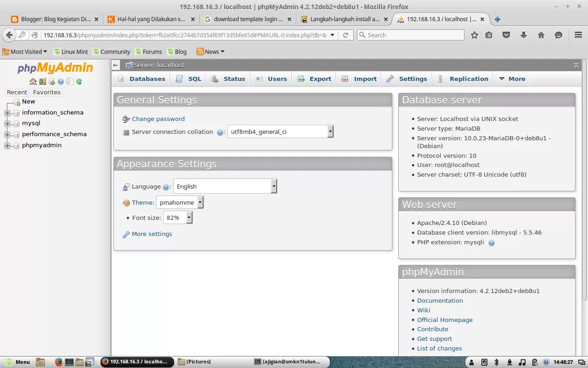Launch Firefox from the panel launcher icon
588x368 pixels.
pos(59,362)
